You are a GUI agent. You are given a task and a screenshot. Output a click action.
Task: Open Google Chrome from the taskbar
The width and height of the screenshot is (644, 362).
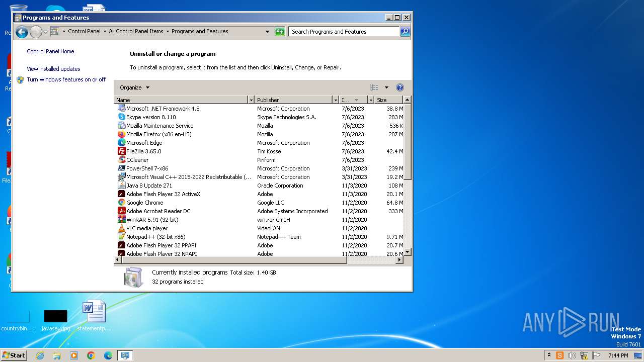(x=91, y=355)
